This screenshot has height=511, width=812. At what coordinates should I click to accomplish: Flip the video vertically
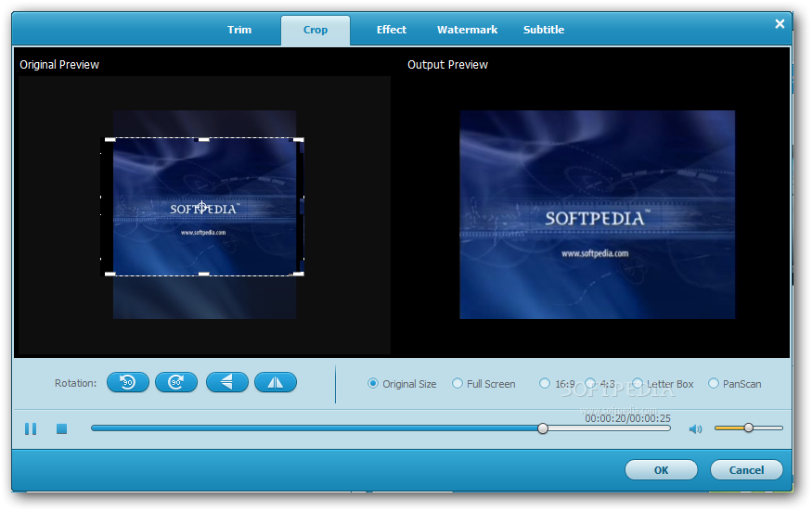[x=226, y=383]
